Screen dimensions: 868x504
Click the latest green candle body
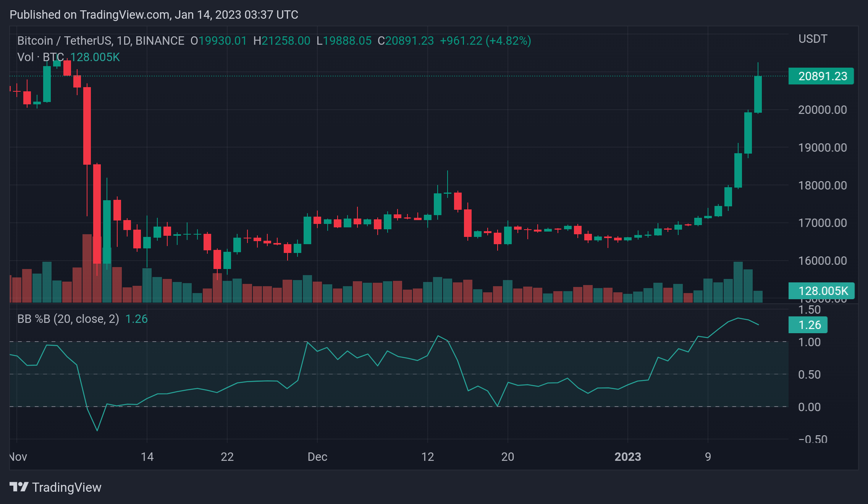[x=758, y=94]
